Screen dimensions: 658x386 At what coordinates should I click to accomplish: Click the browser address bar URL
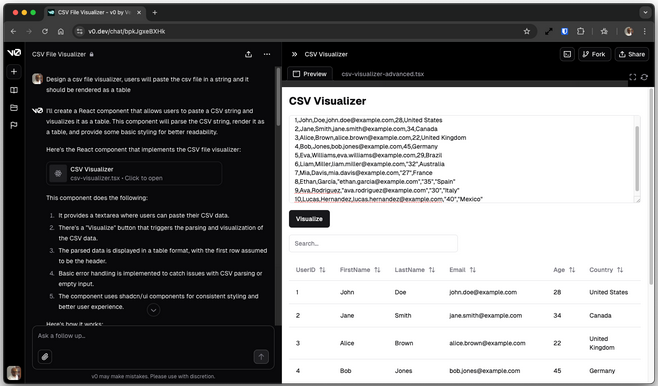click(x=127, y=31)
